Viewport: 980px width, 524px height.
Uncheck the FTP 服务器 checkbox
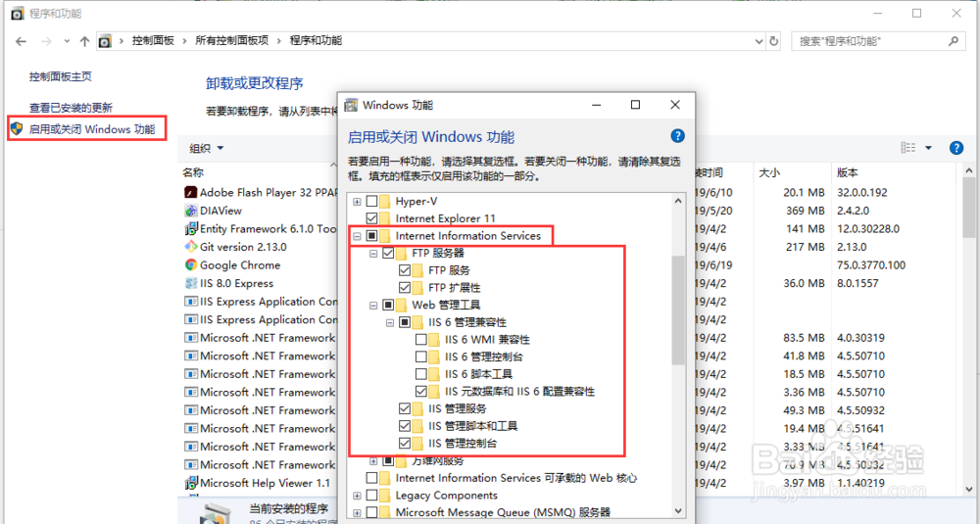click(388, 253)
